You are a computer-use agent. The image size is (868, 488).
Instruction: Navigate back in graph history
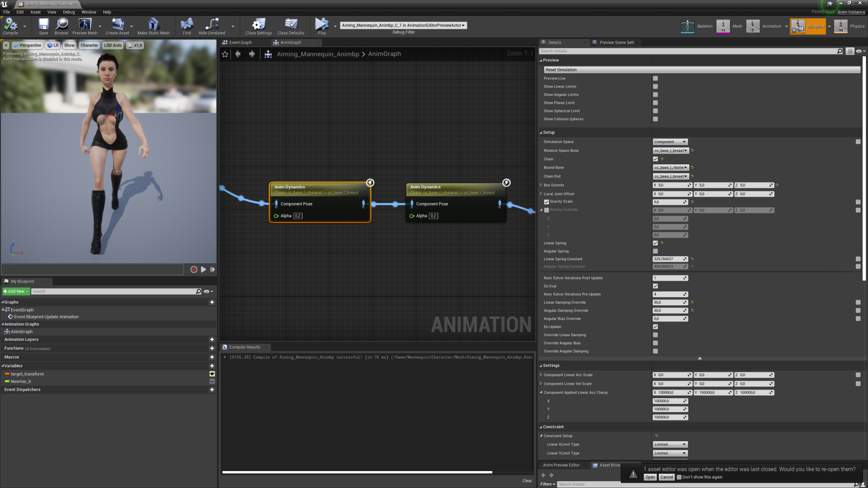tap(238, 54)
